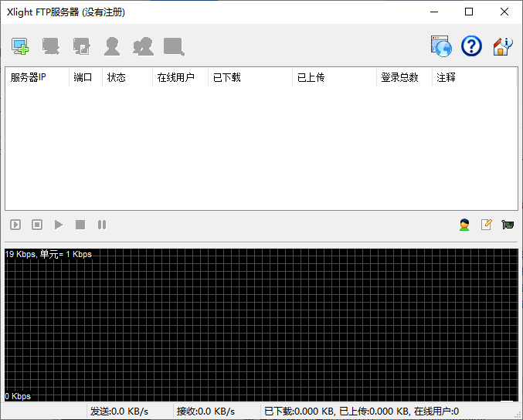
Task: Click the start all servers icon
Action: pyautogui.click(x=15, y=225)
